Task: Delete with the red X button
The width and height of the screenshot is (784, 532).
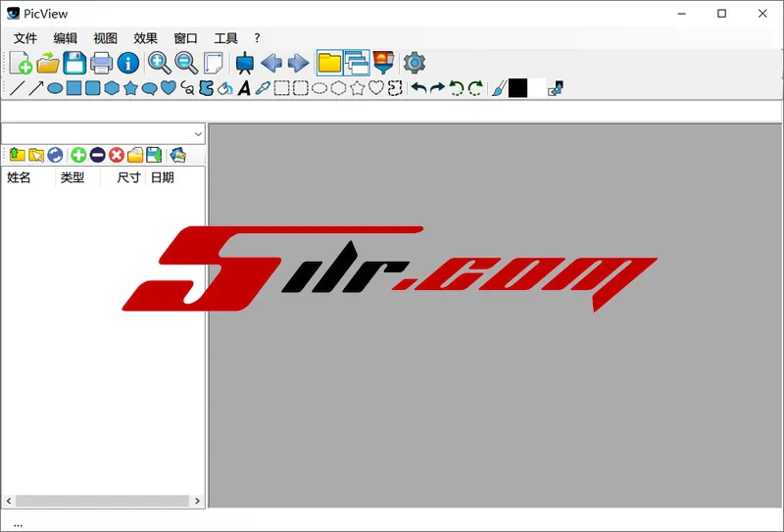Action: click(x=117, y=155)
